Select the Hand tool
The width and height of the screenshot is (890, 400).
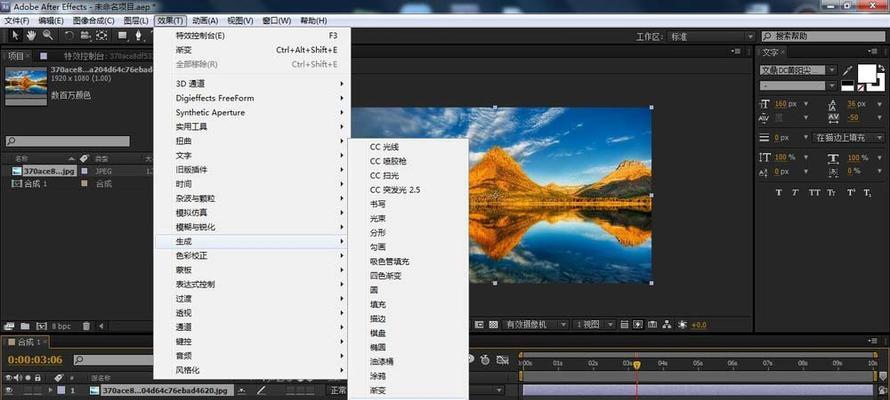[x=31, y=36]
